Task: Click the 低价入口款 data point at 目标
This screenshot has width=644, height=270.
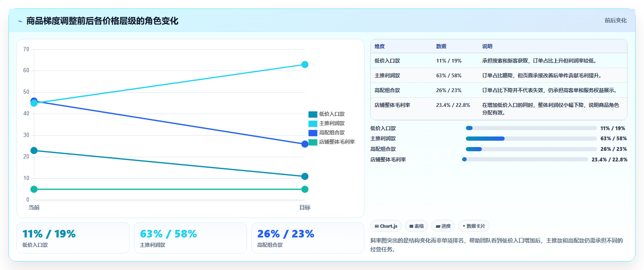Action: (305, 176)
